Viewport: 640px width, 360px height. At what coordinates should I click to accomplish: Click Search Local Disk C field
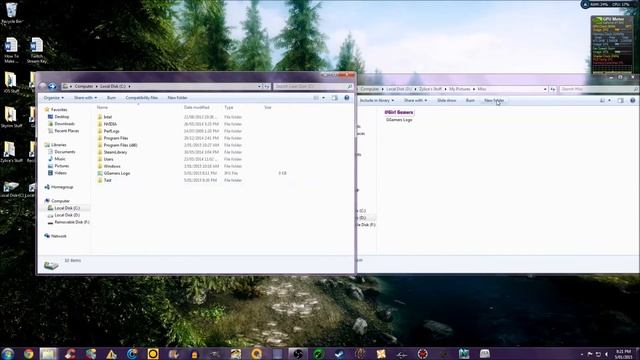[313, 87]
